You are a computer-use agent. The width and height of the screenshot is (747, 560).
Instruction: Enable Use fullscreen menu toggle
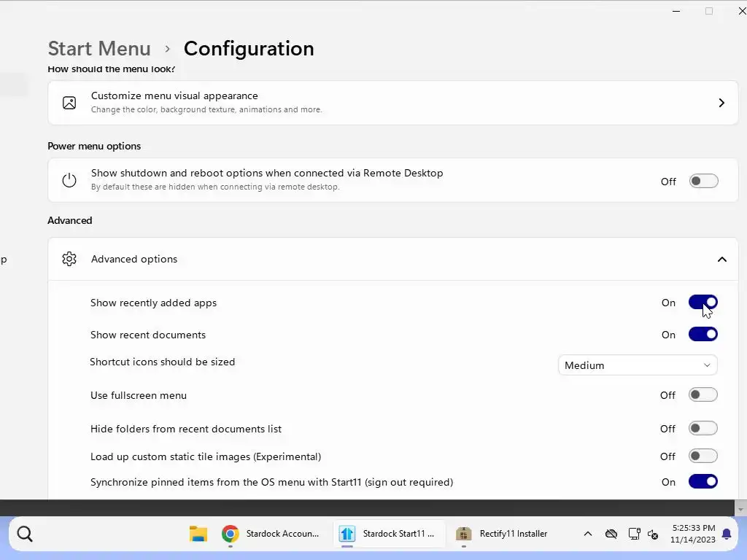[703, 395]
